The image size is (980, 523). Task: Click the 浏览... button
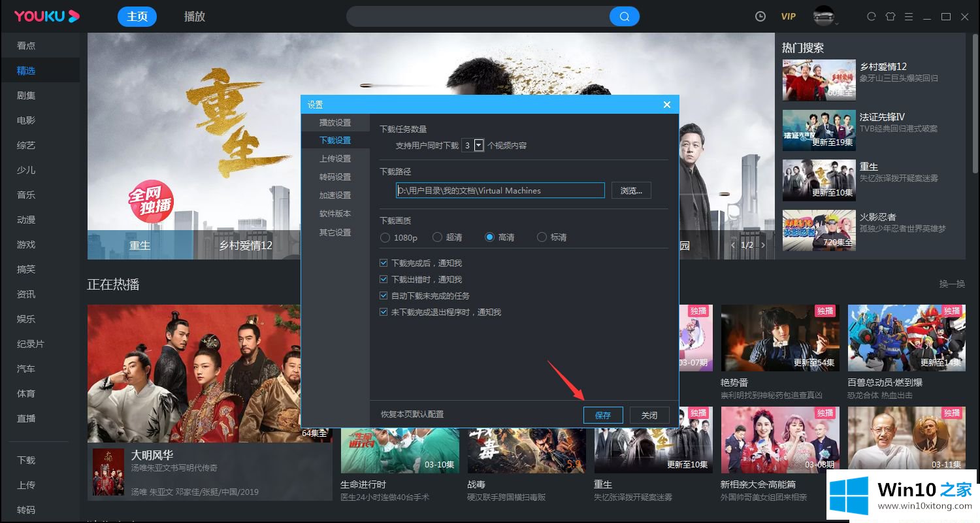coord(631,190)
